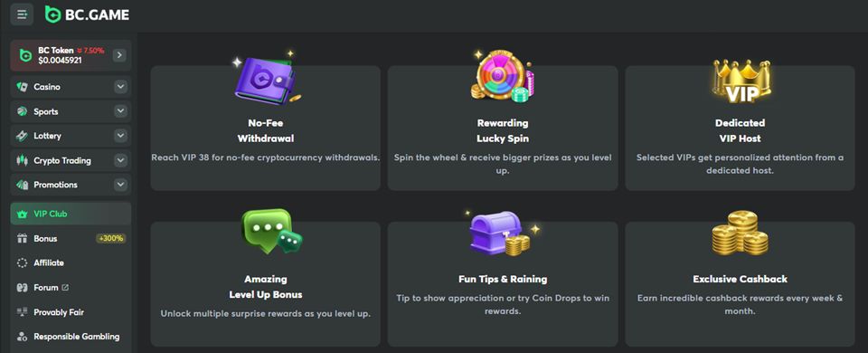Toggle the sidebar hamburger menu icon

(x=22, y=14)
